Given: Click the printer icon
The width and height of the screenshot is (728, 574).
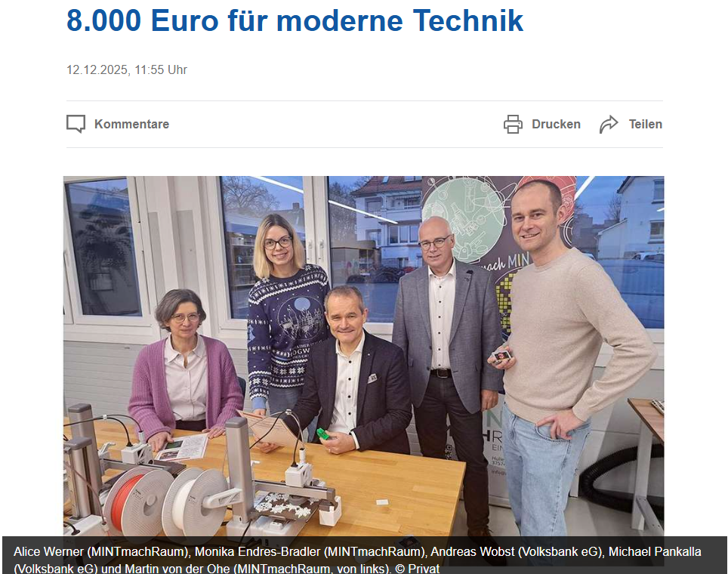Looking at the screenshot, I should 513,124.
